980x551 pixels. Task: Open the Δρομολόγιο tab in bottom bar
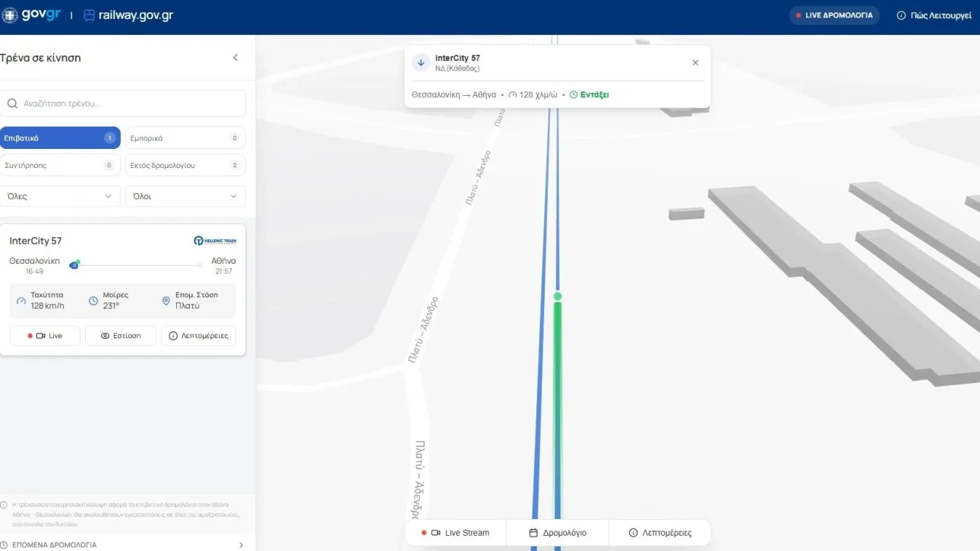click(558, 533)
